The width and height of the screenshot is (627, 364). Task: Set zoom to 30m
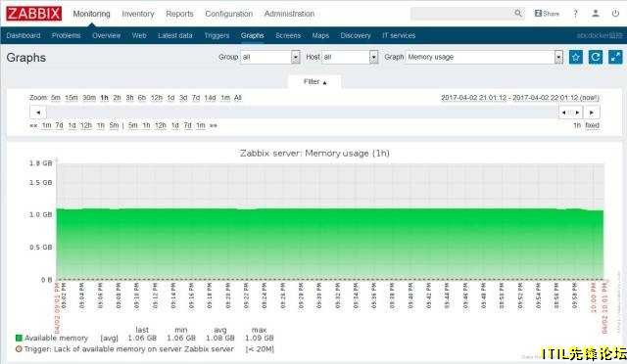(x=89, y=98)
